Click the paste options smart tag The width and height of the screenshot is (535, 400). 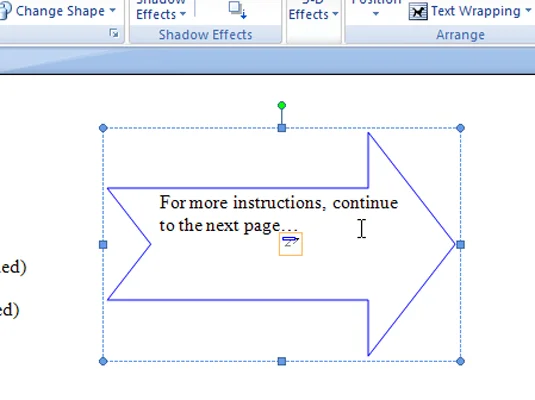pyautogui.click(x=291, y=244)
